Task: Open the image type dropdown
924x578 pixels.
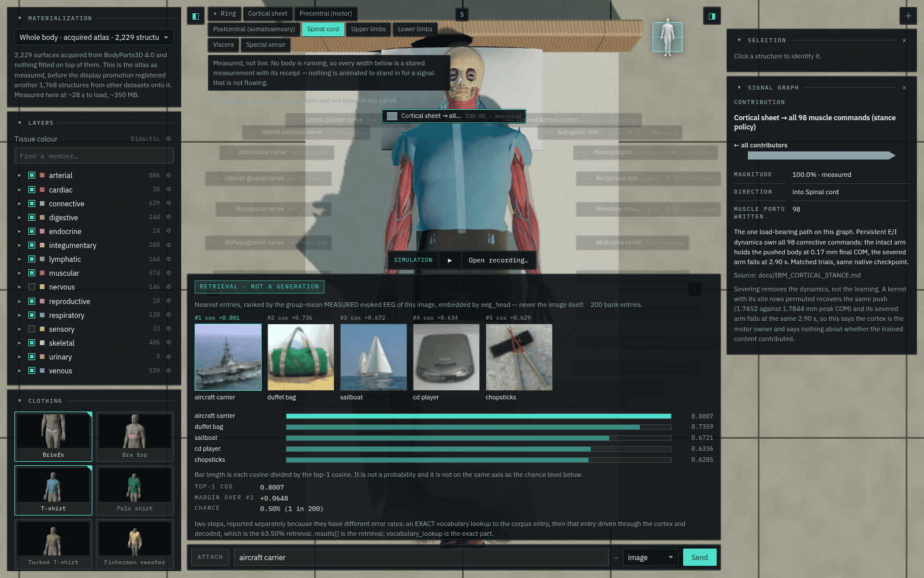Action: click(x=650, y=557)
